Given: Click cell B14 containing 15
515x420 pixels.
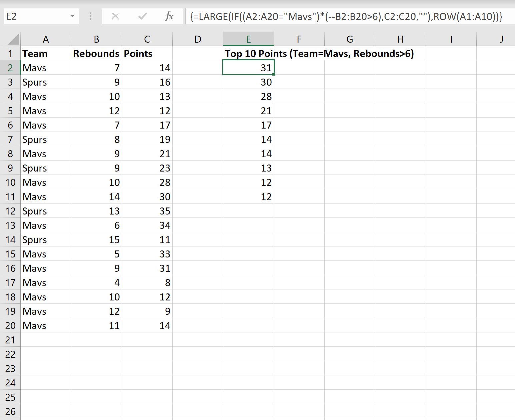Looking at the screenshot, I should 96,239.
